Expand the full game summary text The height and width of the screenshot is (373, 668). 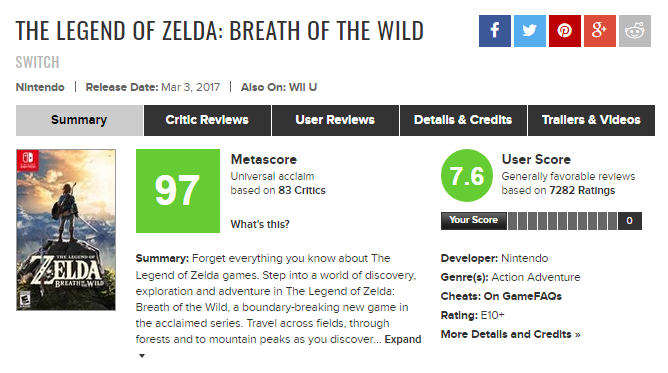click(x=403, y=339)
